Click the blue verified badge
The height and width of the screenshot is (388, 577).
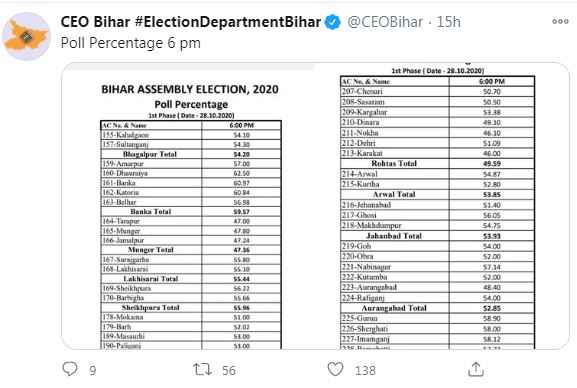(333, 22)
